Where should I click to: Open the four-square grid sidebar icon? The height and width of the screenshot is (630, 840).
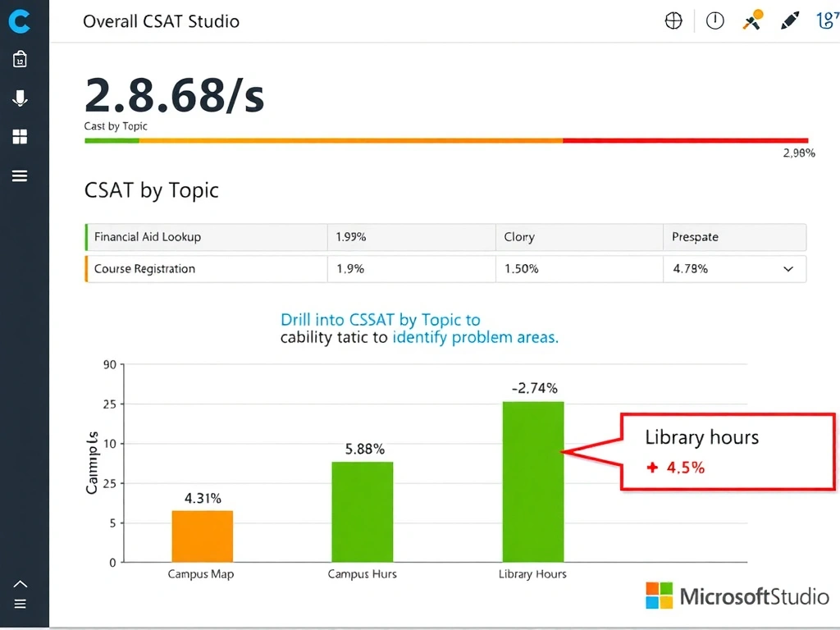pyautogui.click(x=20, y=137)
